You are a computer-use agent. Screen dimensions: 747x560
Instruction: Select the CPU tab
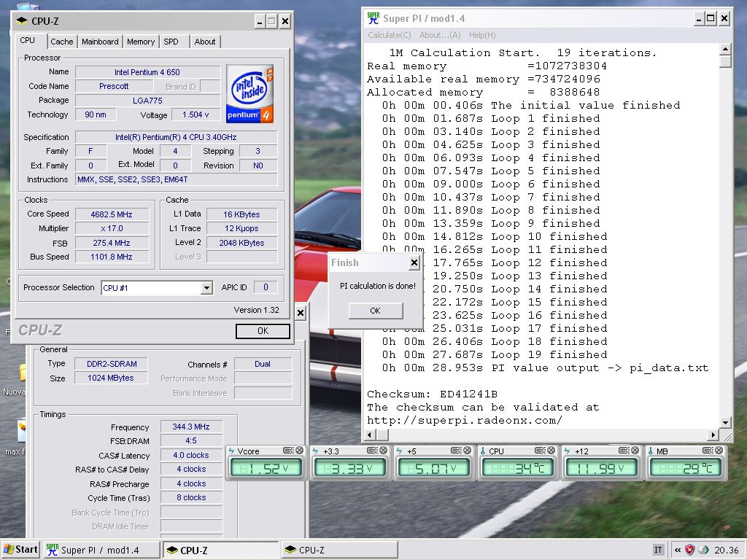(27, 41)
